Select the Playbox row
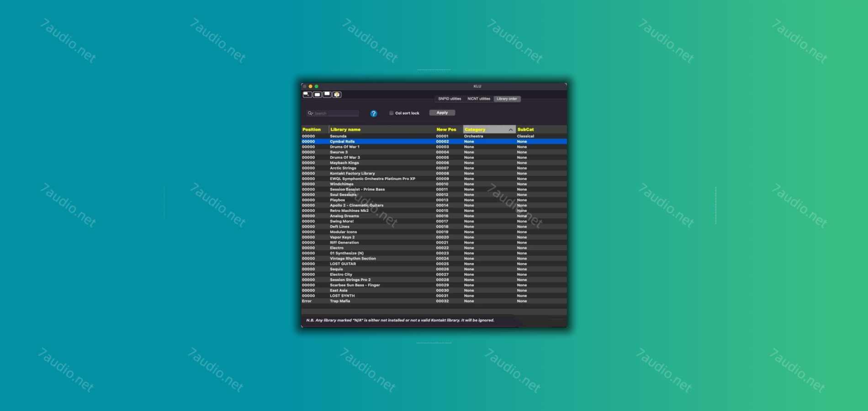Screen dimensions: 868x411 (434, 200)
